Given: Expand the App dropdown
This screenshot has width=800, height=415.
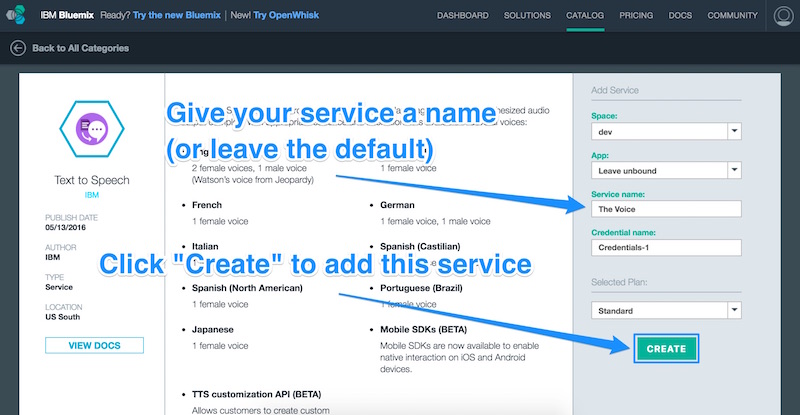Looking at the screenshot, I should pyautogui.click(x=665, y=170).
